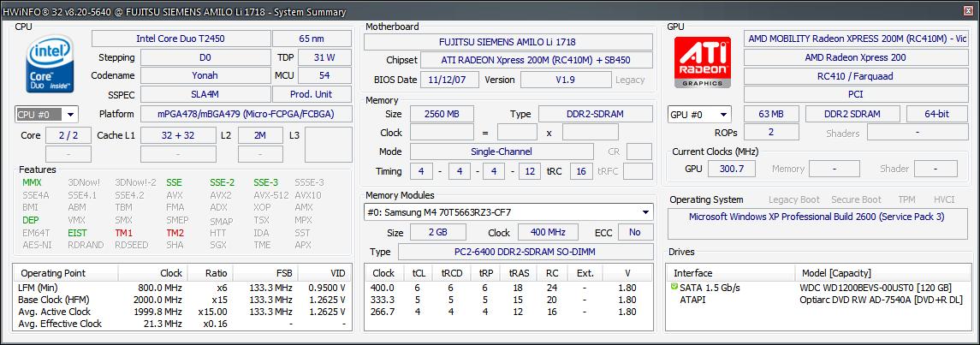
Task: Select the Avg. Active Clock row
Action: click(x=181, y=312)
